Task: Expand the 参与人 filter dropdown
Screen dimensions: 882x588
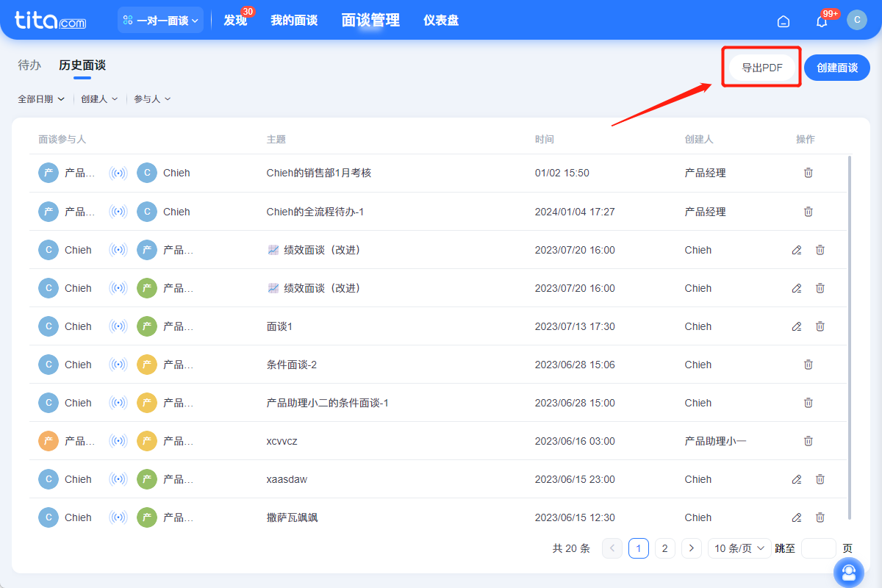Action: 152,98
